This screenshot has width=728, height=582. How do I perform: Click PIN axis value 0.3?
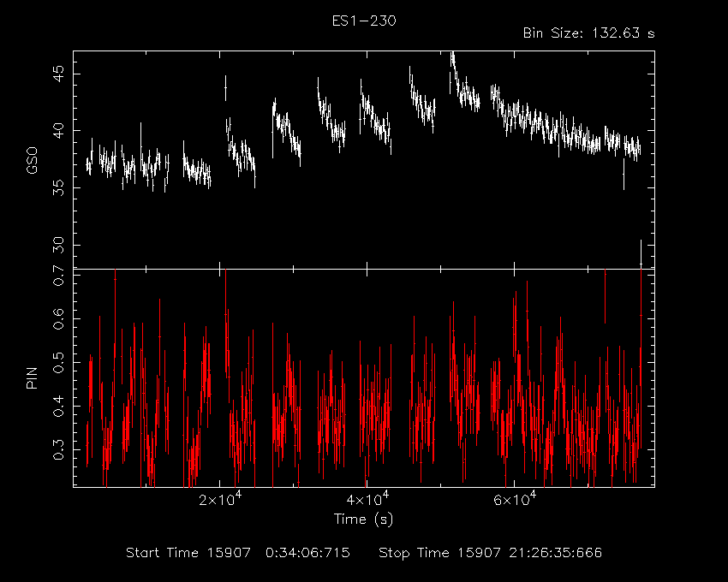tap(58, 449)
